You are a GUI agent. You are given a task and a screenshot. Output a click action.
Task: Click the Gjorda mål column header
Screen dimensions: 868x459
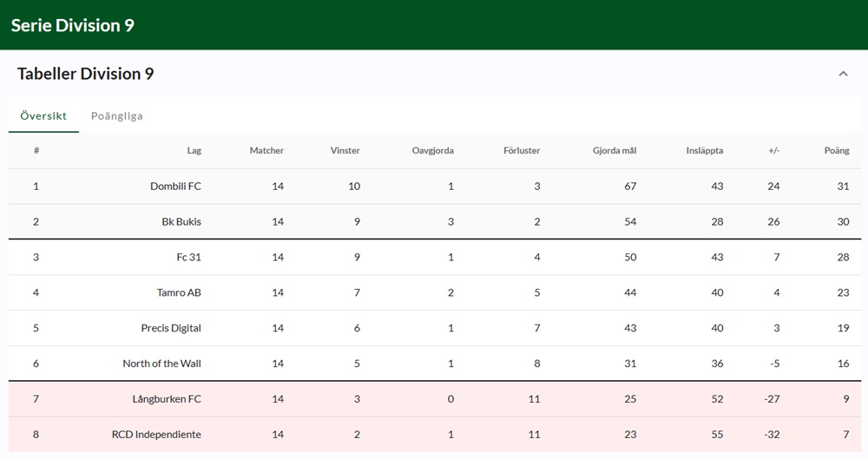tap(614, 151)
